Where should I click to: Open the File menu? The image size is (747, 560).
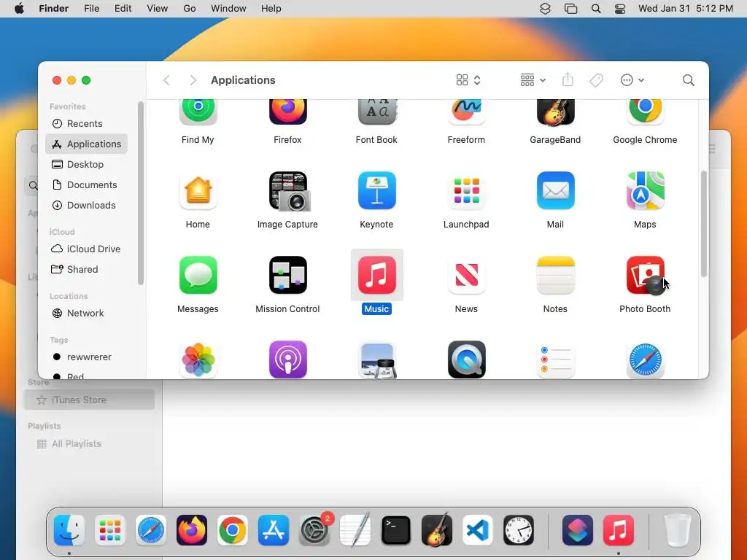click(91, 9)
